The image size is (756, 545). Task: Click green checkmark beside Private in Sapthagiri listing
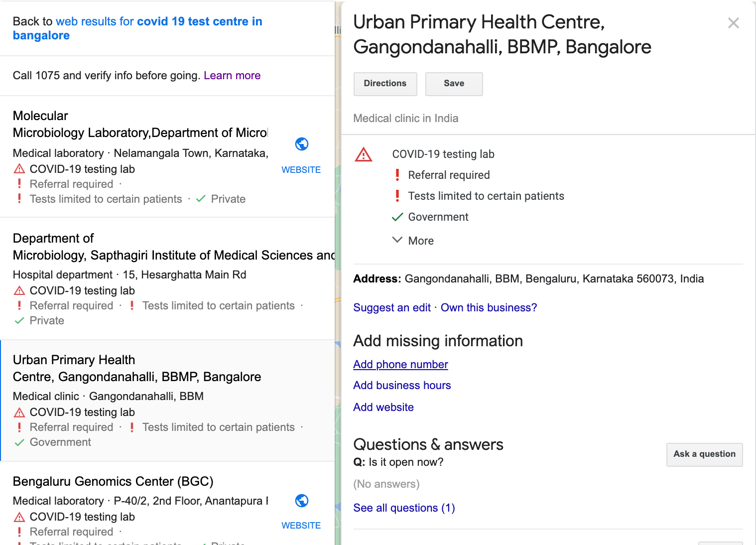coord(19,320)
